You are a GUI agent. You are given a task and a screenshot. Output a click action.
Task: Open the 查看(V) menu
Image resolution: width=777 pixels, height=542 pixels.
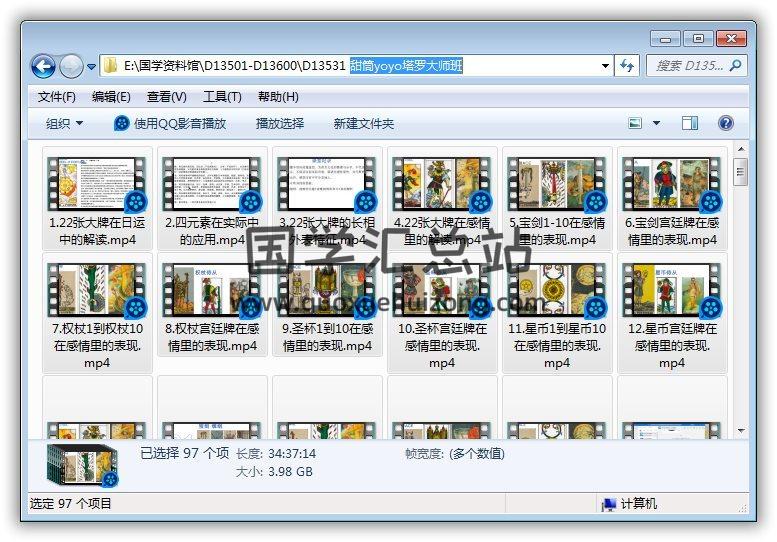tap(166, 97)
